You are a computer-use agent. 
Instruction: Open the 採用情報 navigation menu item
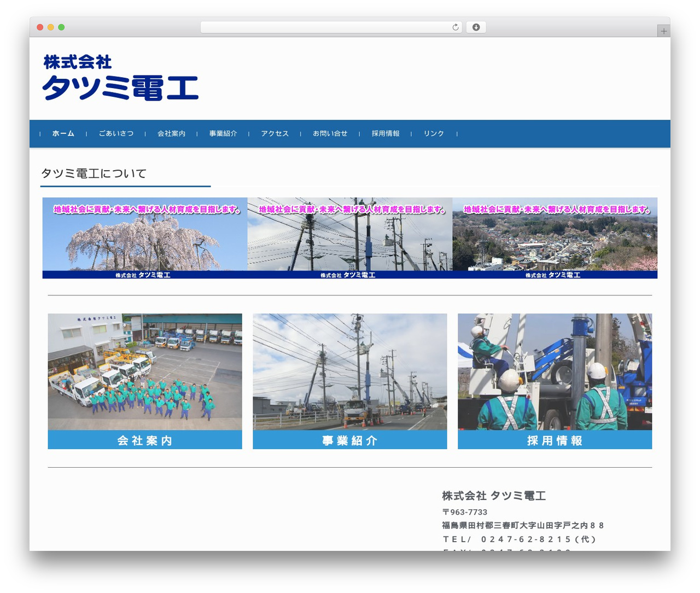(386, 133)
